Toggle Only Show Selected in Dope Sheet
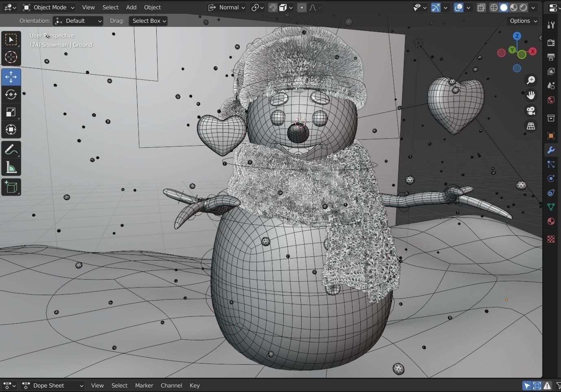 pyautogui.click(x=527, y=385)
